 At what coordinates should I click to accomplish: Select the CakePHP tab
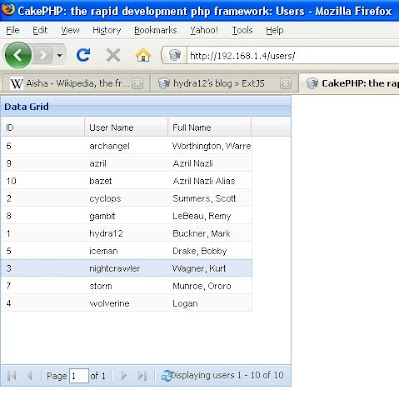(x=349, y=83)
